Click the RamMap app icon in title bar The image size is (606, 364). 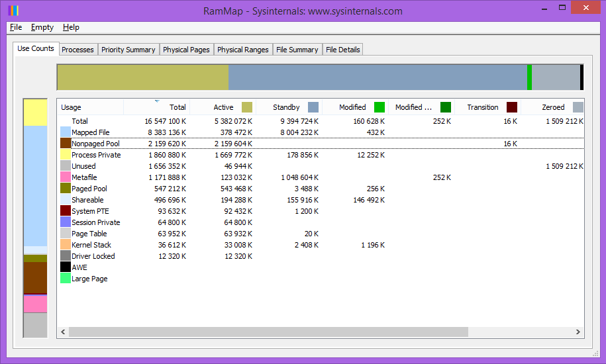pyautogui.click(x=14, y=11)
